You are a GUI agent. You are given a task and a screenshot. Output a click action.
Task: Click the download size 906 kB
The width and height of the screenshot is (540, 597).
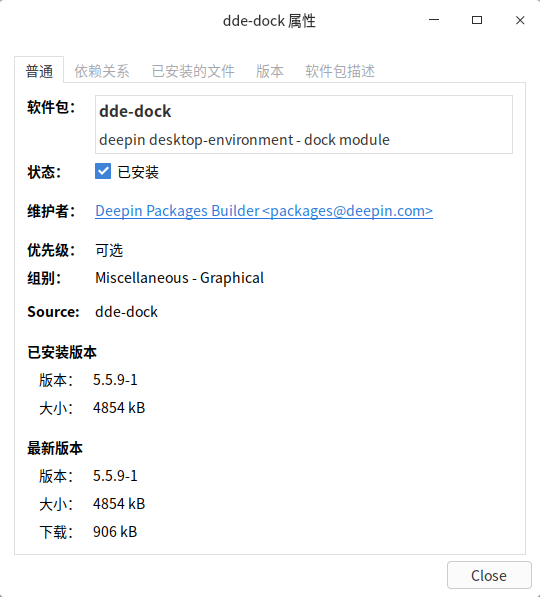point(115,532)
